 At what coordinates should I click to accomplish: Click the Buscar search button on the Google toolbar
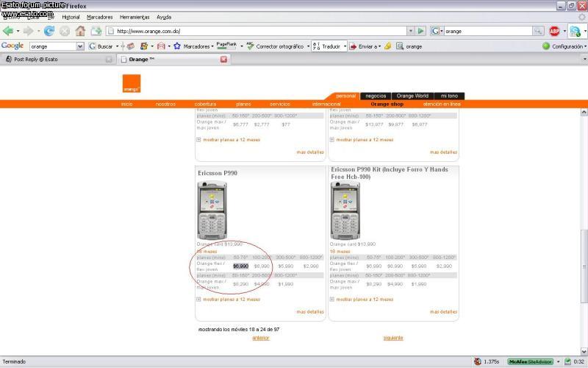click(101, 46)
